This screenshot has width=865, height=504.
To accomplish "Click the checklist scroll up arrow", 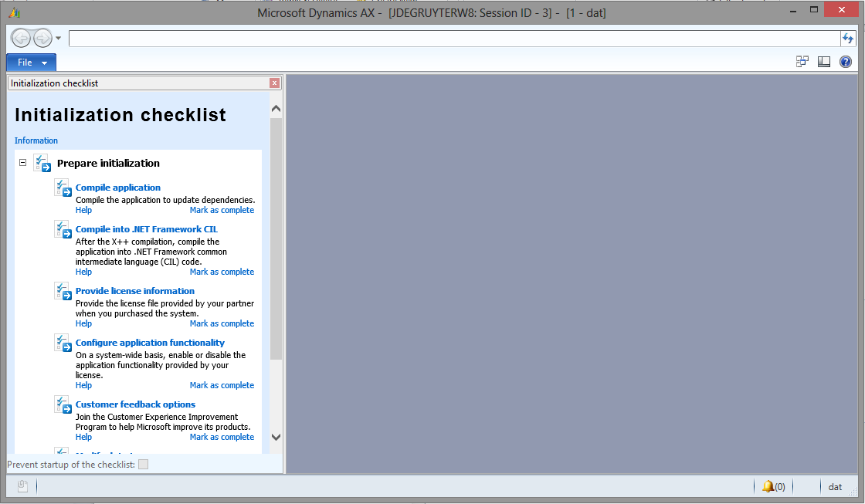I will (276, 109).
